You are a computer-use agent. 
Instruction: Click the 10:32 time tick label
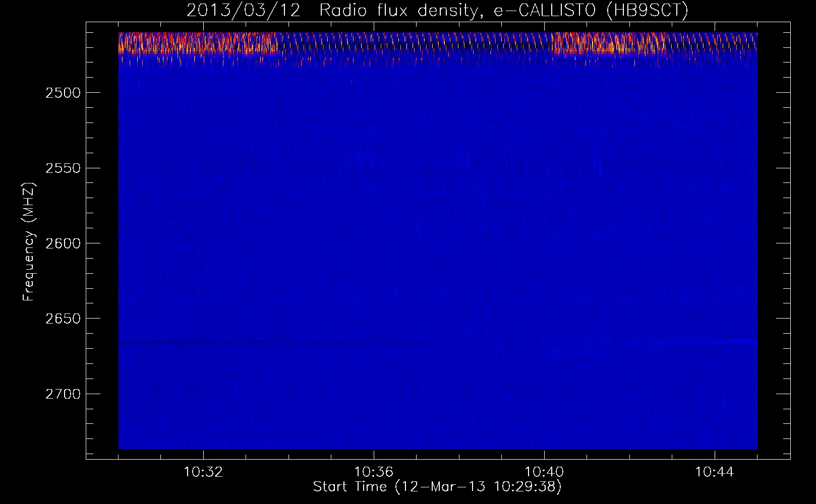203,472
